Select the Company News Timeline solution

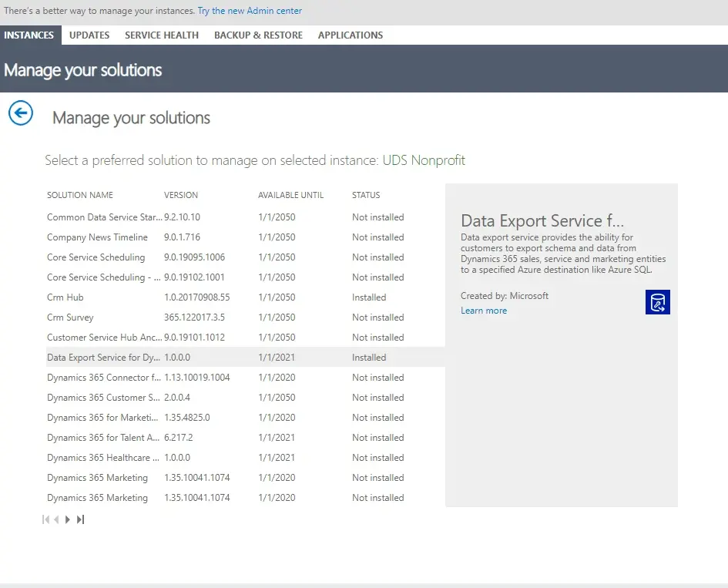pyautogui.click(x=246, y=237)
